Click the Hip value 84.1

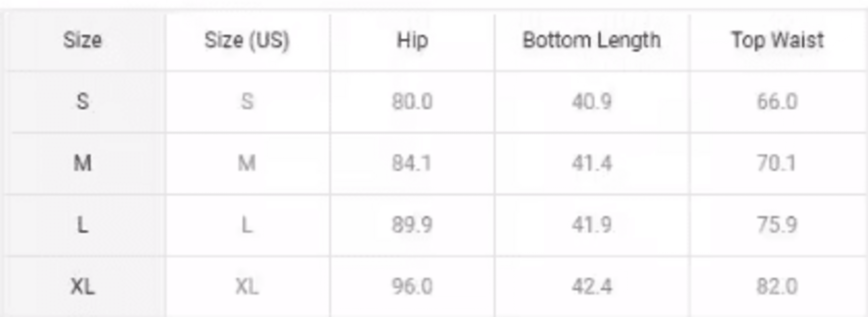[x=412, y=163]
